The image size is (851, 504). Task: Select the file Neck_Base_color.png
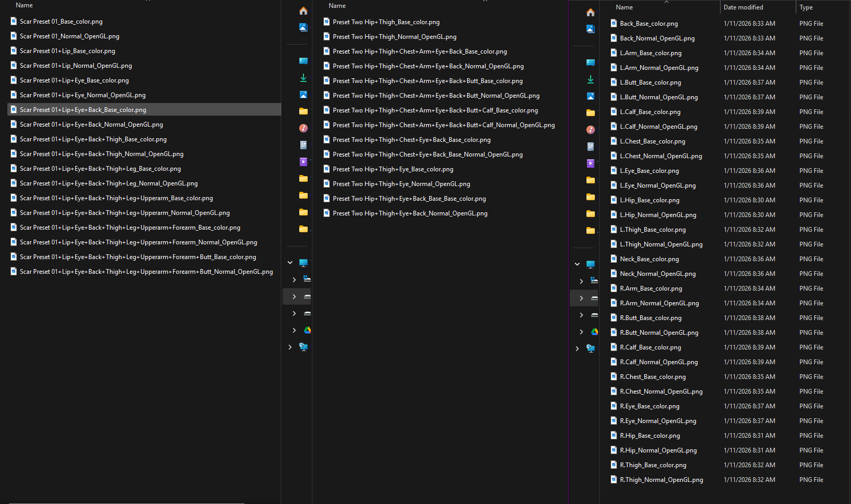coord(649,259)
